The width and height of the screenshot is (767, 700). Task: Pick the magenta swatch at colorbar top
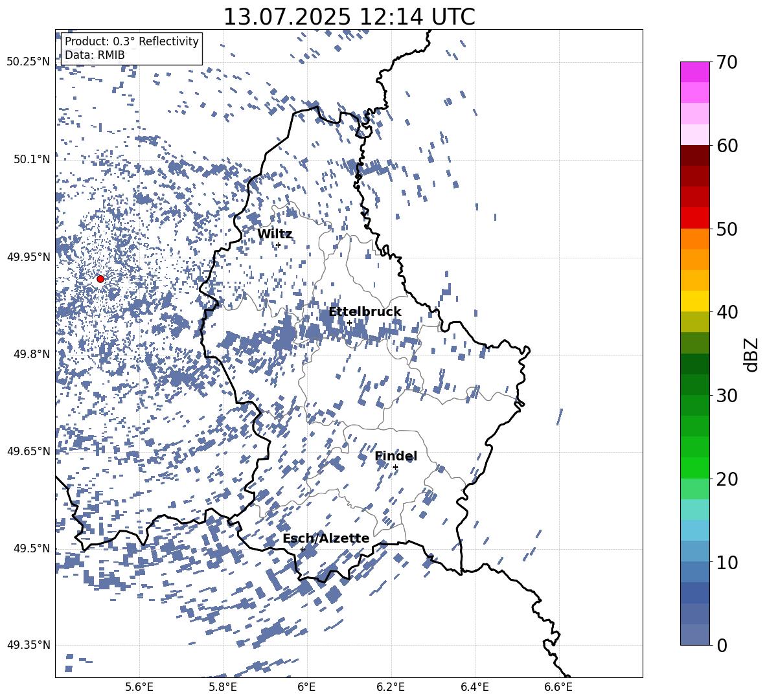695,73
